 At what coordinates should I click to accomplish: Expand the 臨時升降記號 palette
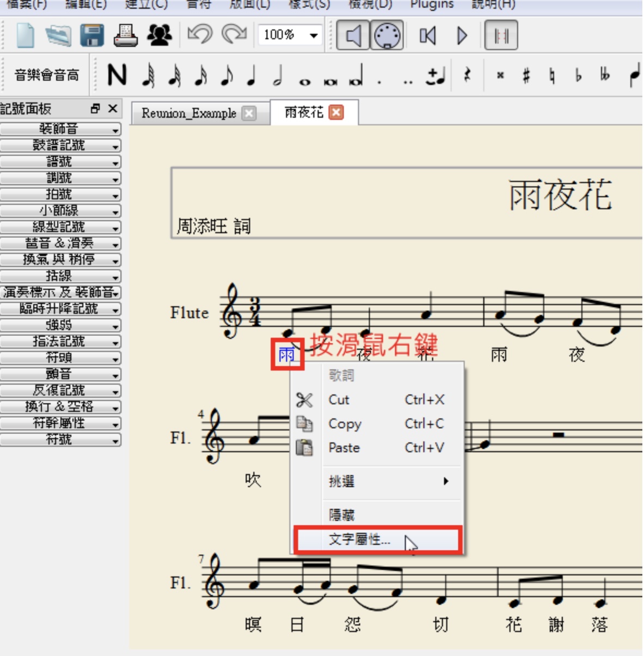[60, 309]
